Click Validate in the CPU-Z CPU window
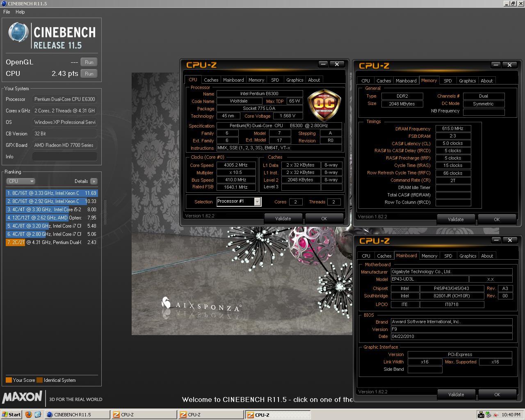 coord(283,219)
